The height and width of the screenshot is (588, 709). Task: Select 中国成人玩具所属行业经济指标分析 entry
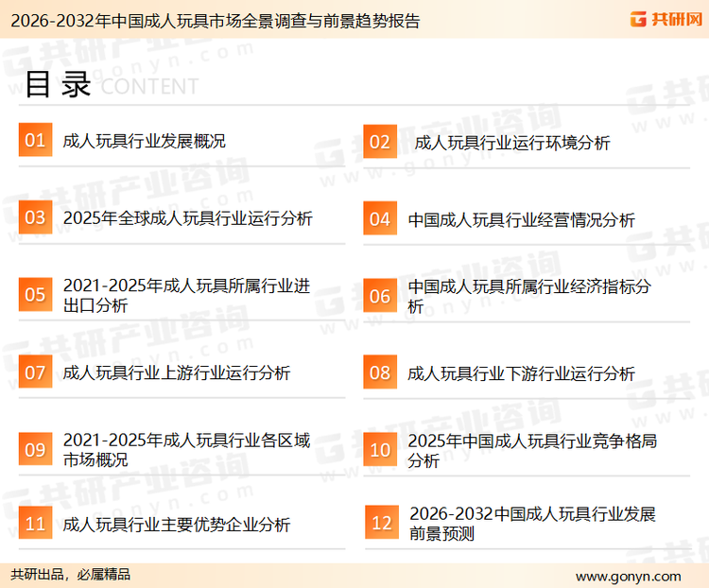pyautogui.click(x=528, y=296)
